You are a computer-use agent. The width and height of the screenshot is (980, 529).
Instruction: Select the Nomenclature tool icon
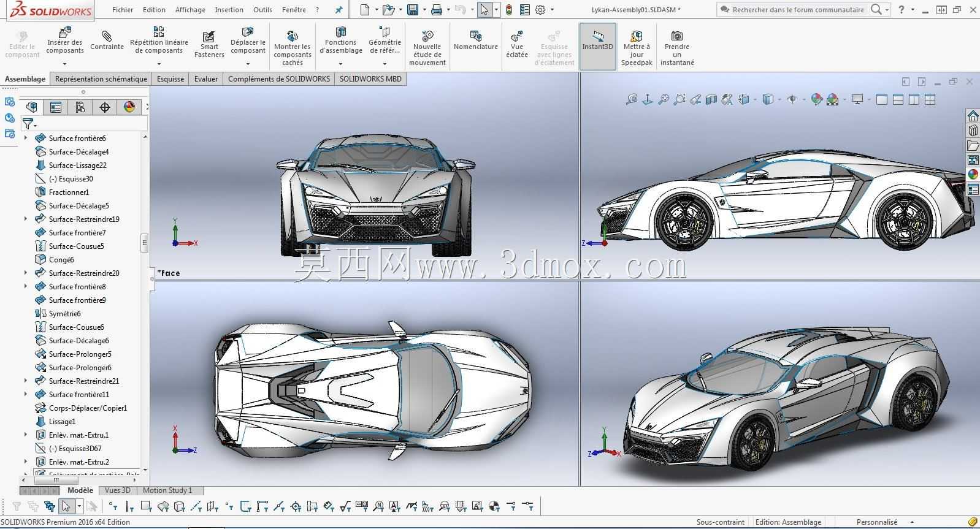(475, 40)
